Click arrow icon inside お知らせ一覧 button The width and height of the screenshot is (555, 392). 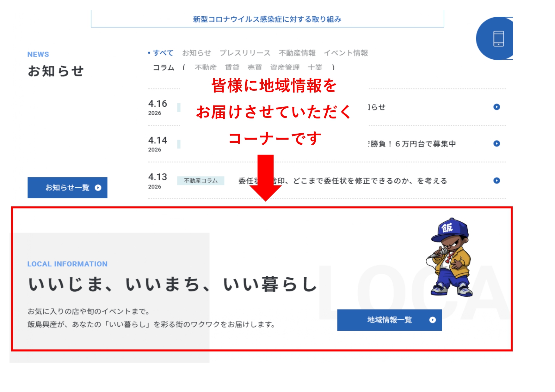[x=98, y=188]
